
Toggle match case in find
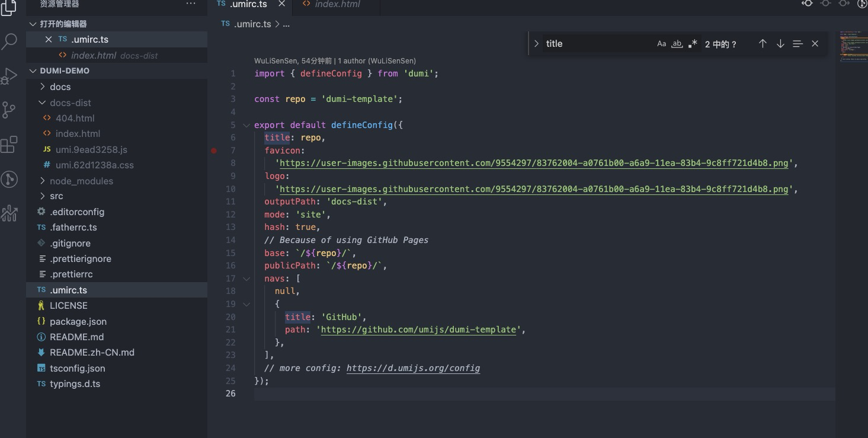[x=661, y=44]
